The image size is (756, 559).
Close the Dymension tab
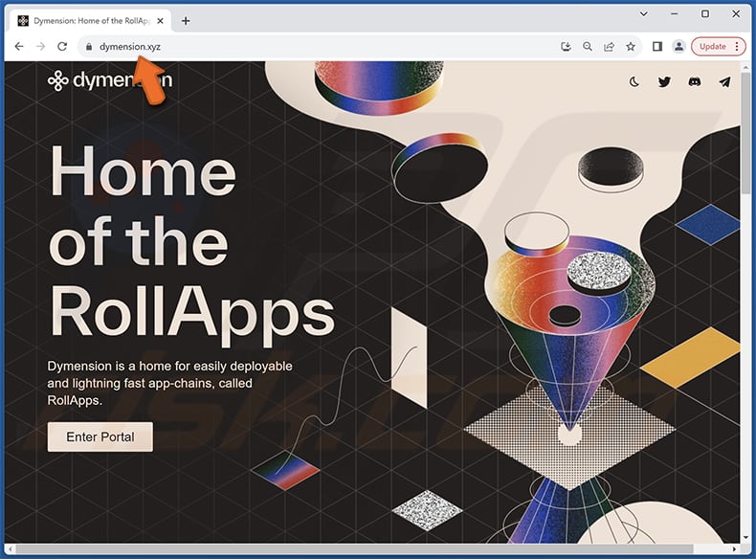[160, 21]
